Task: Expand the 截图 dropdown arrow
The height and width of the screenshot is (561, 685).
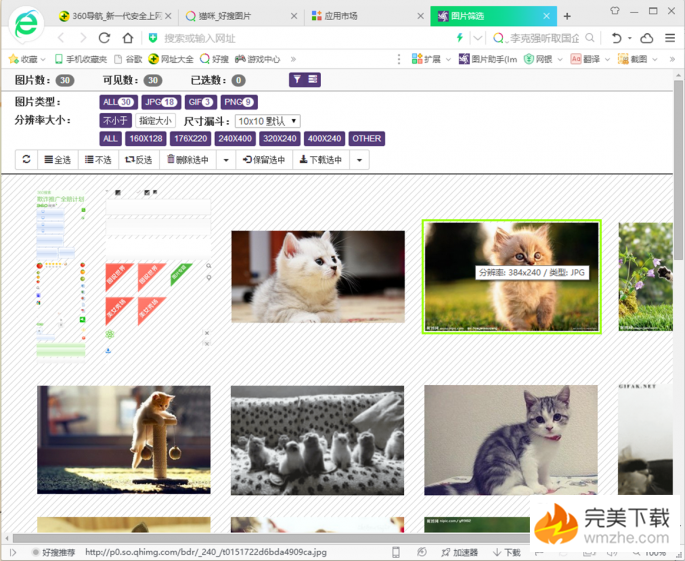Action: 654,59
